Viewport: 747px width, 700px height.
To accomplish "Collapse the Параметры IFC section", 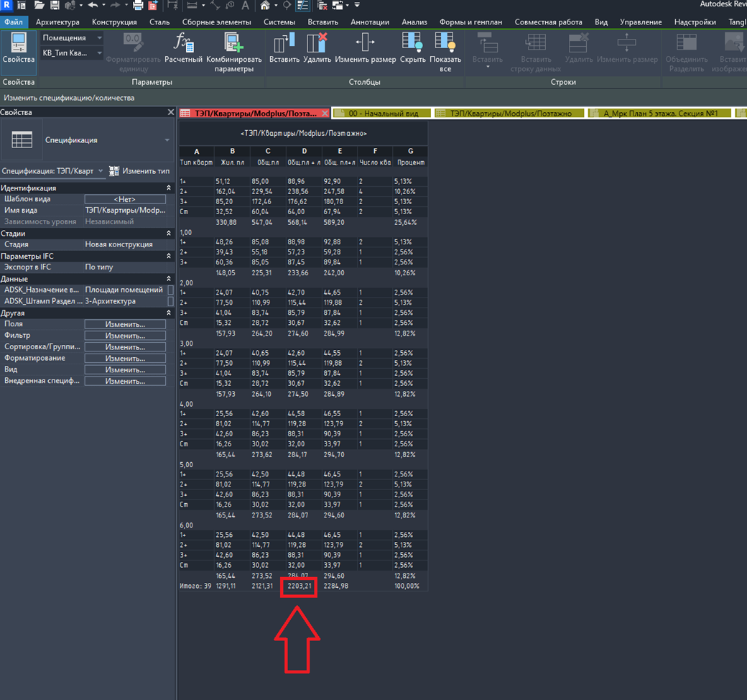I will [169, 256].
